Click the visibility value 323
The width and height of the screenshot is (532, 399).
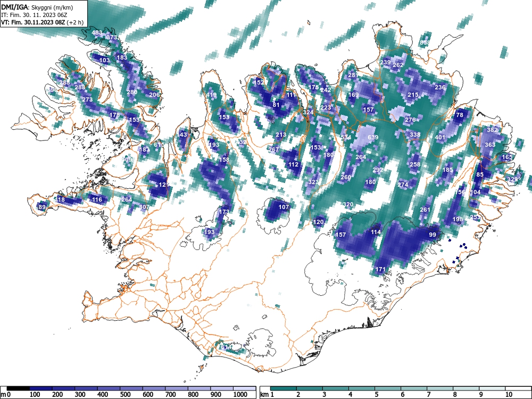[x=313, y=182]
